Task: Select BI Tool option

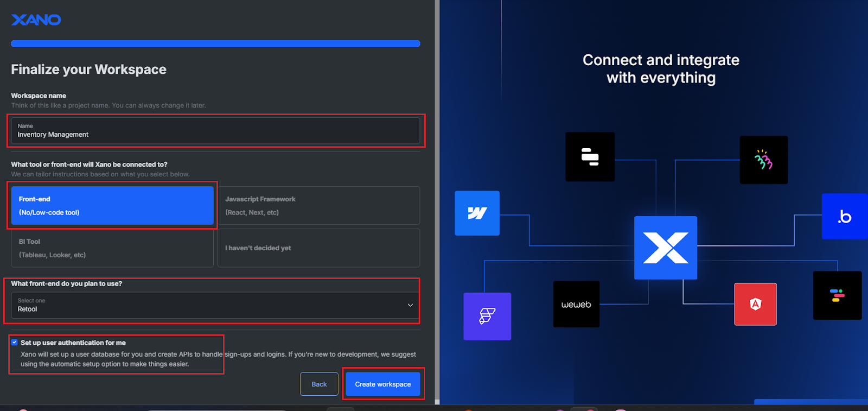Action: tap(112, 248)
